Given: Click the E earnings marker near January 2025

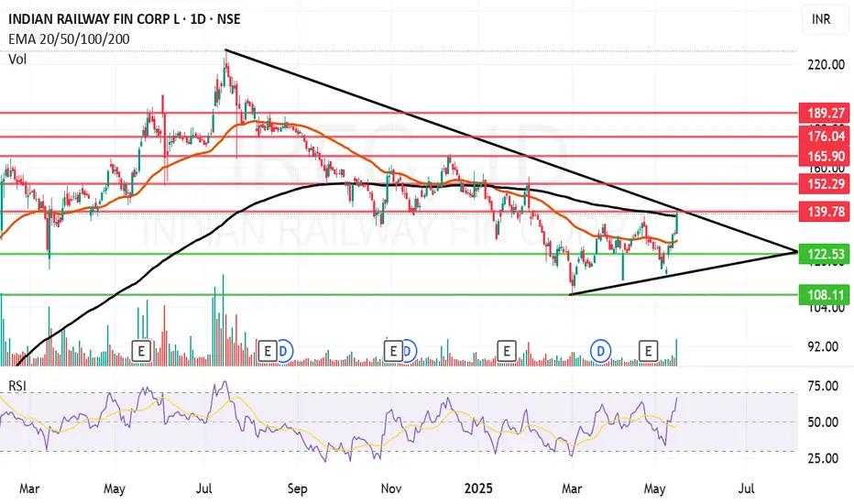Looking at the screenshot, I should pos(507,352).
